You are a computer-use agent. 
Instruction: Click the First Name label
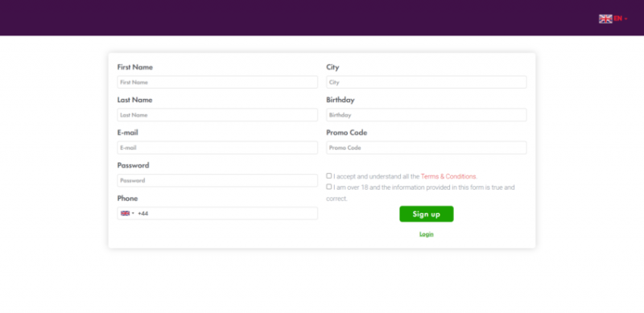tap(135, 68)
